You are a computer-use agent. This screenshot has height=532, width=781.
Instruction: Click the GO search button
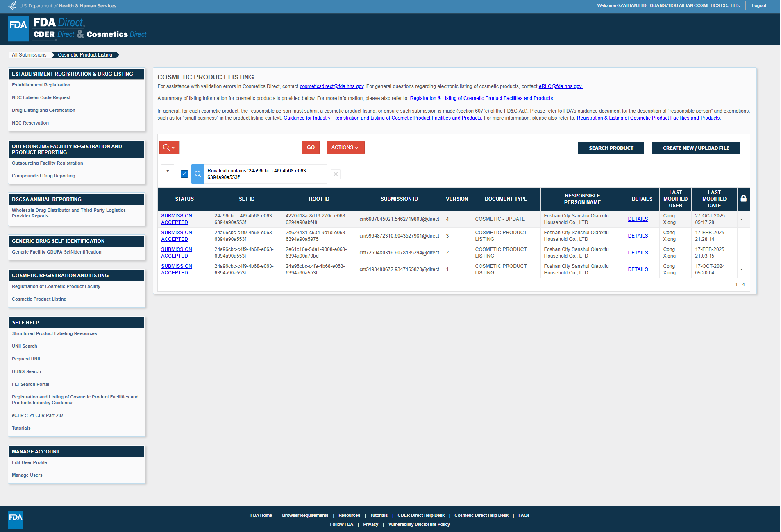pos(311,147)
